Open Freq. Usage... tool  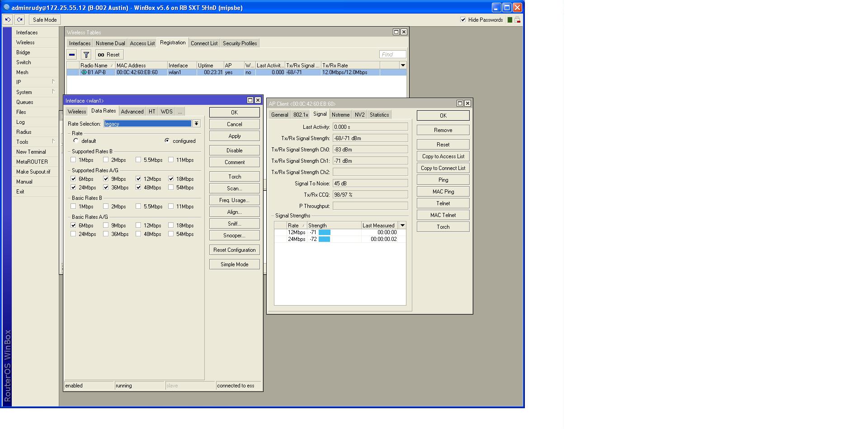[235, 200]
